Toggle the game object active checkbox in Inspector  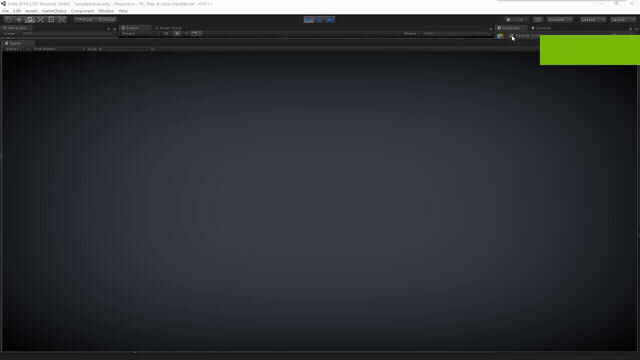(511, 36)
